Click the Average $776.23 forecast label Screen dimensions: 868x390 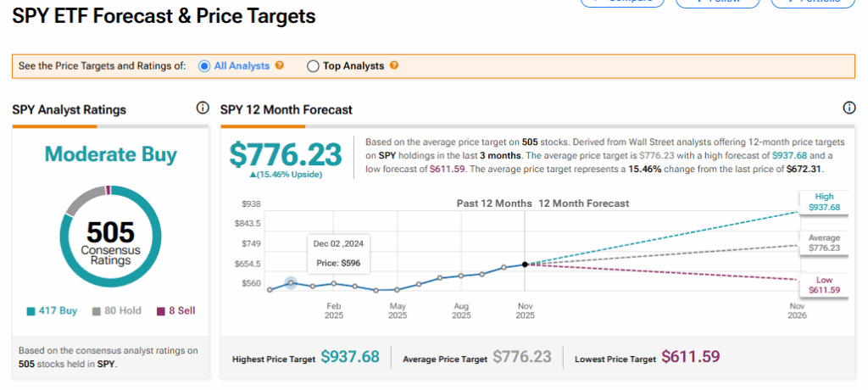(x=823, y=242)
